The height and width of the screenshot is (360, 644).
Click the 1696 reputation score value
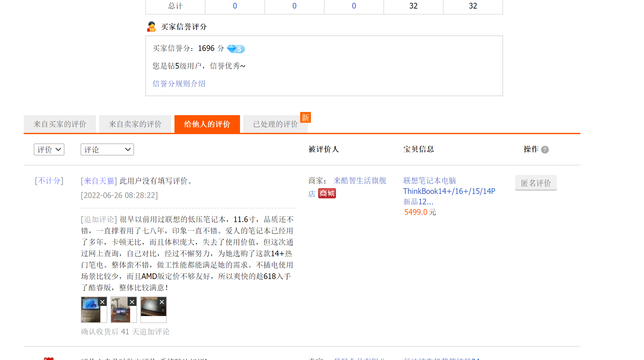[x=206, y=48]
